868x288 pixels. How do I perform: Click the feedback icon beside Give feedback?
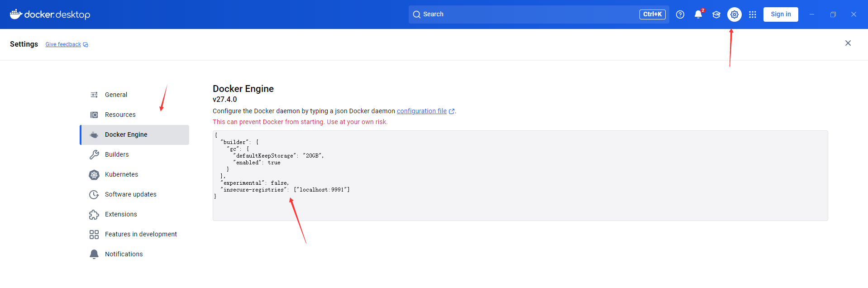[x=86, y=44]
